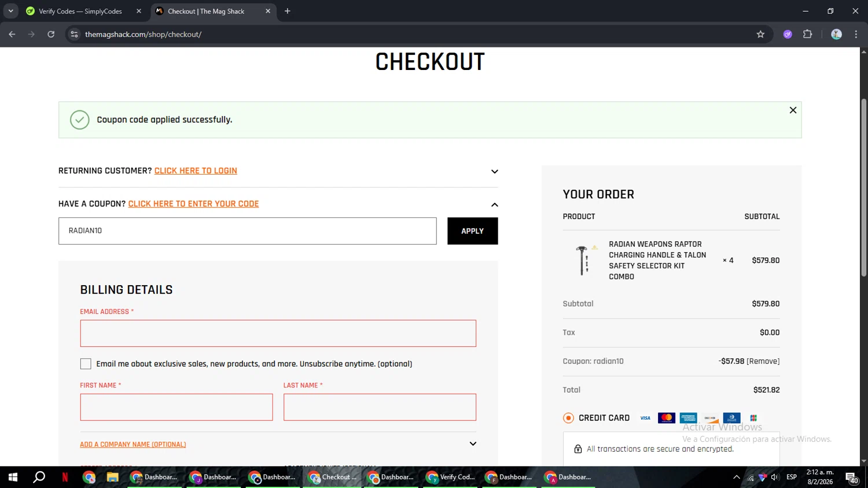Viewport: 868px width, 488px height.
Task: Close the Verify Codes SimplyCodes tab
Action: (139, 11)
